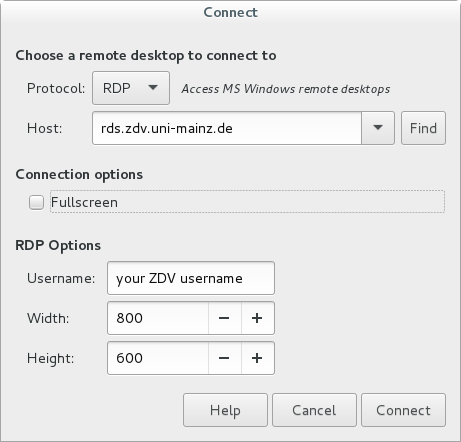Cancel the connection dialog
The width and height of the screenshot is (461, 442).
click(314, 410)
